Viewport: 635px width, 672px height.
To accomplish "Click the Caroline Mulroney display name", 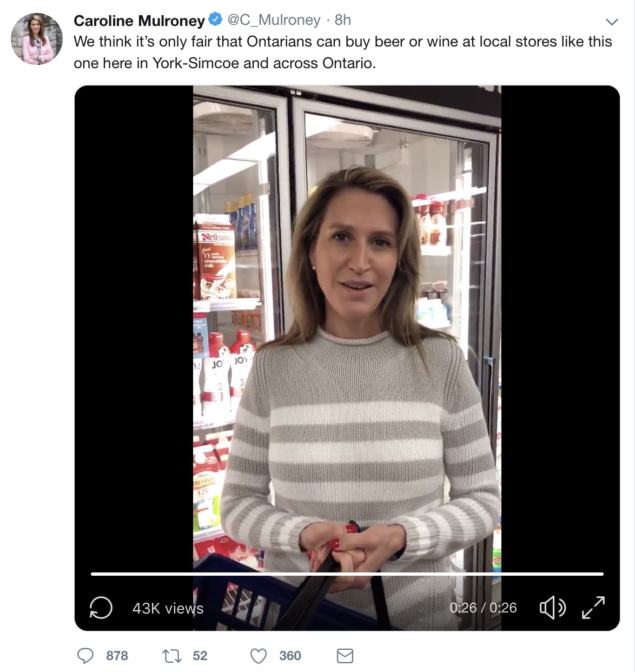I will point(139,21).
